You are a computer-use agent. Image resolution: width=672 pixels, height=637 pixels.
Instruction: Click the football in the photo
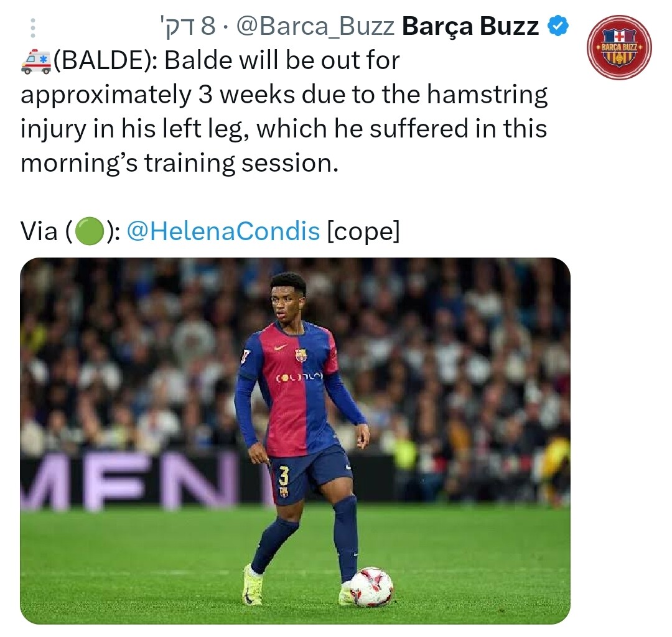[371, 587]
